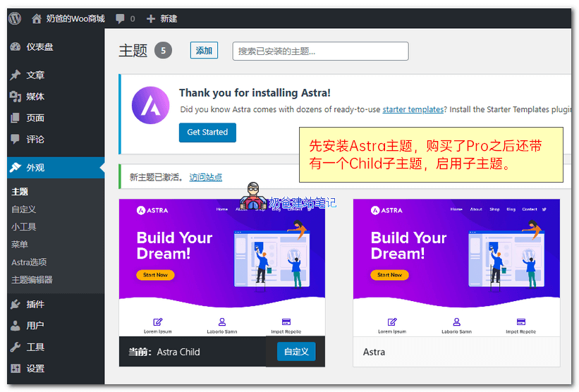579x392 pixels.
Task: Click the purple Astra logo in the notice
Action: 151,105
